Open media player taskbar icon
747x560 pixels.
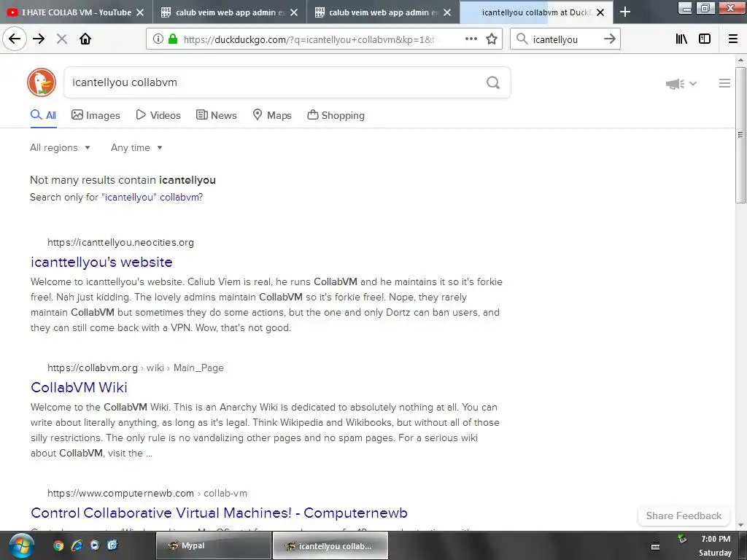pos(95,545)
